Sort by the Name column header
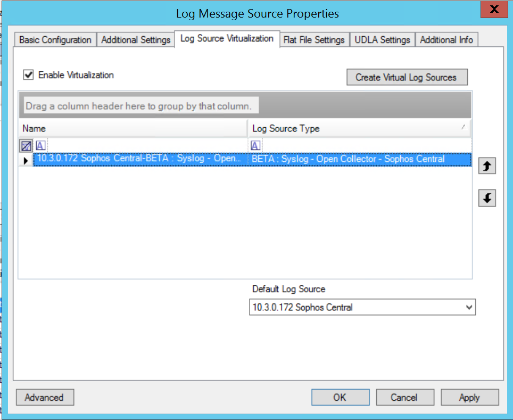Screen dimensions: 513x420 [x=133, y=128]
